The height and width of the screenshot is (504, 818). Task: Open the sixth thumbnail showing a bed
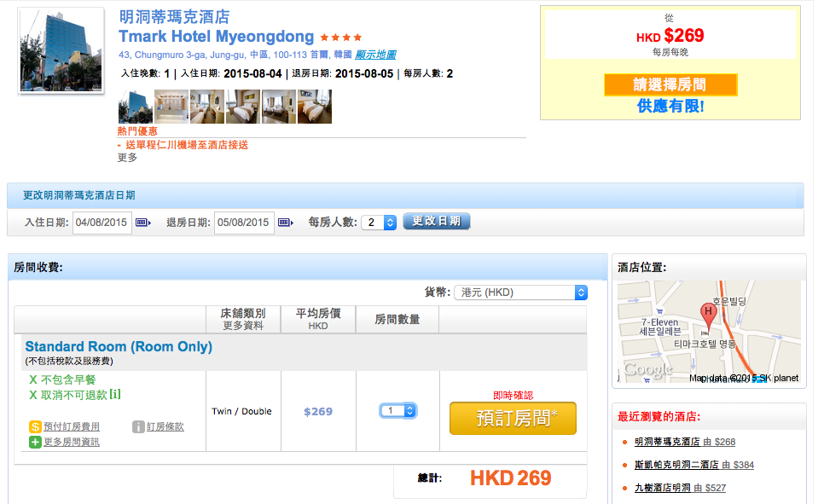click(315, 107)
